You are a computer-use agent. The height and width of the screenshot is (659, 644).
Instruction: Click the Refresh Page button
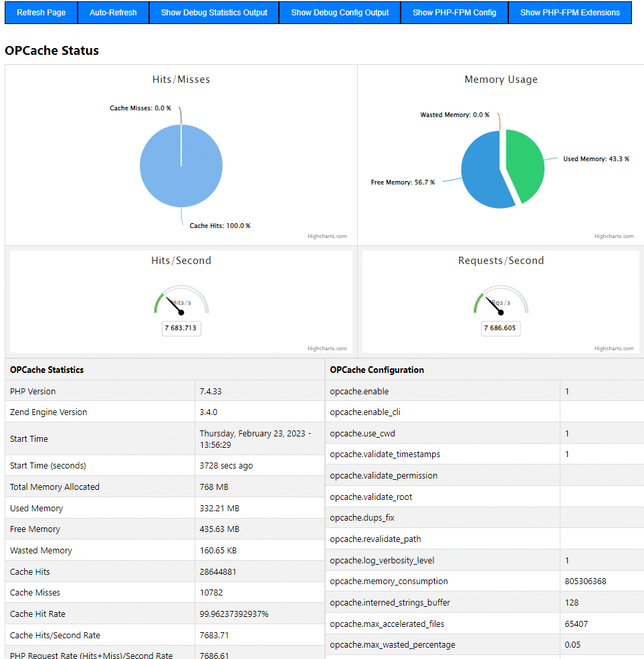40,13
